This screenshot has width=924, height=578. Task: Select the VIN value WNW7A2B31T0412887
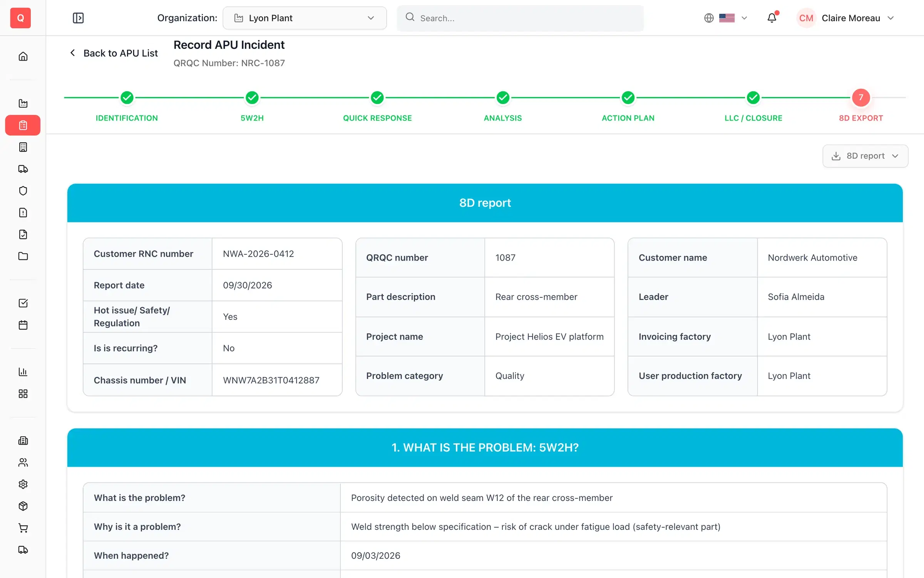271,380
